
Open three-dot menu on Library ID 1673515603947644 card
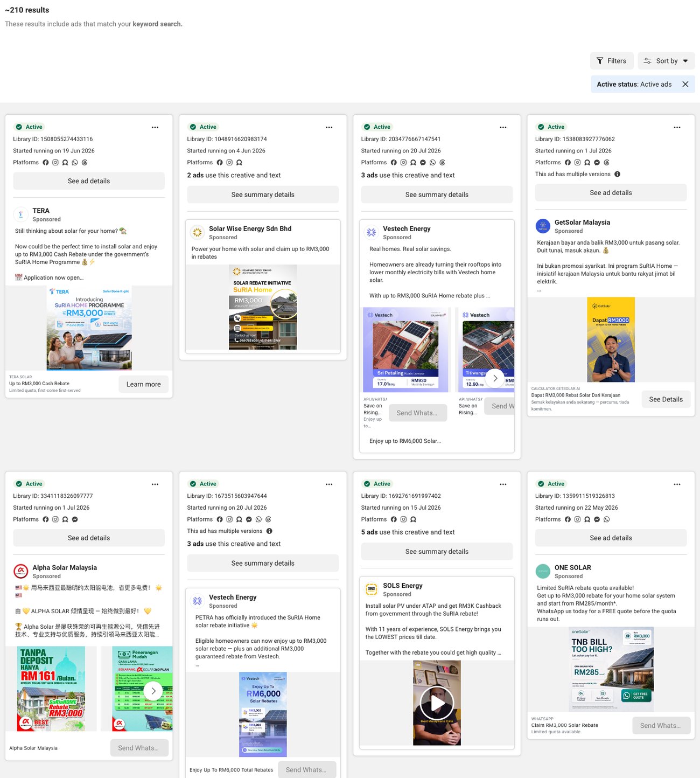pos(329,484)
